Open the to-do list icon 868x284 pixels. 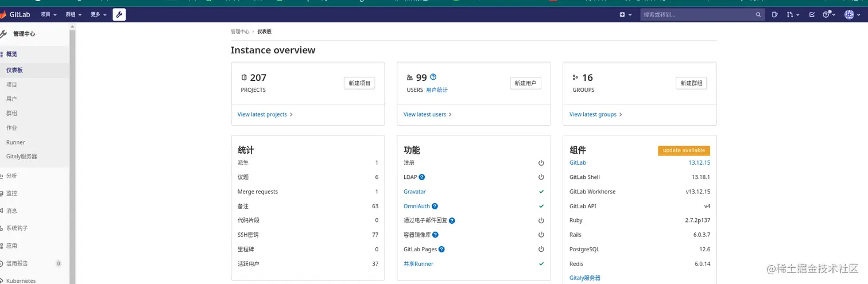pyautogui.click(x=812, y=14)
